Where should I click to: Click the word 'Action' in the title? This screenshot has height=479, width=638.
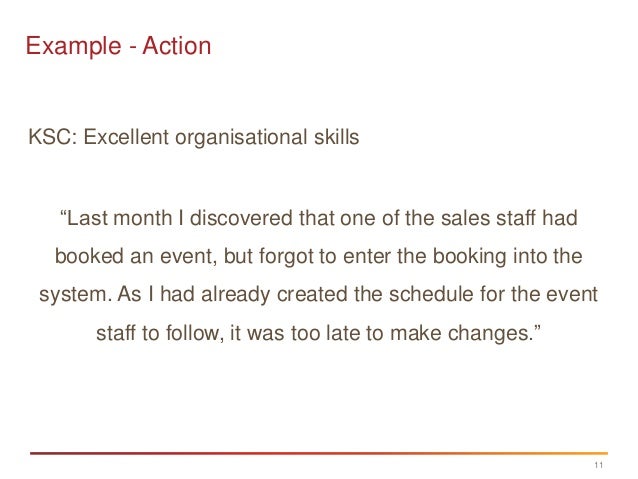177,45
